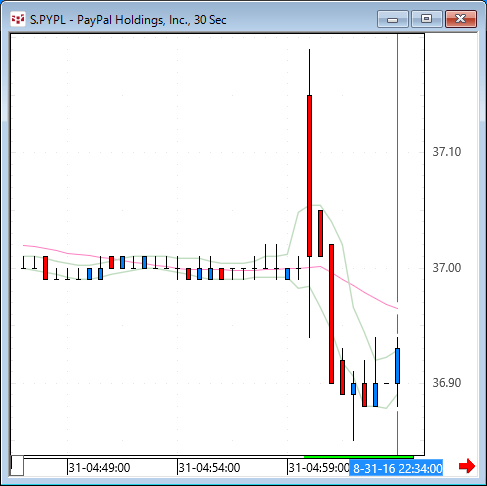
Task: Click the green bar on the time axis
Action: pos(359,457)
